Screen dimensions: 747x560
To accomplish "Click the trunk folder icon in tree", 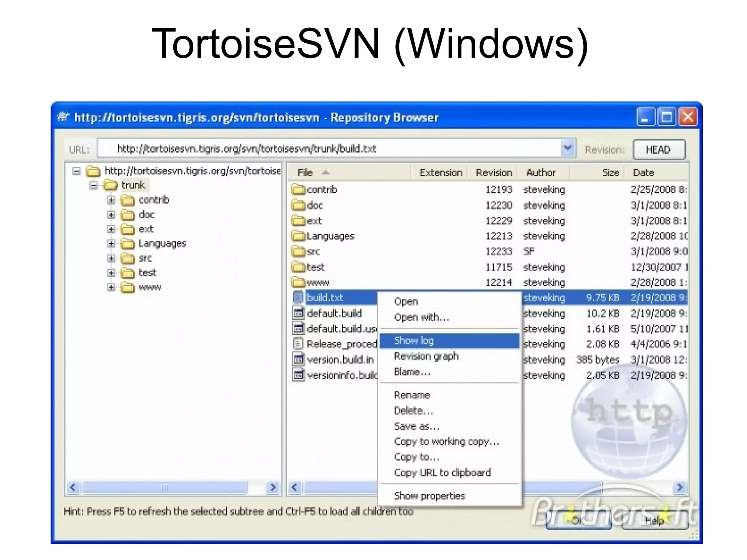I will point(110,185).
